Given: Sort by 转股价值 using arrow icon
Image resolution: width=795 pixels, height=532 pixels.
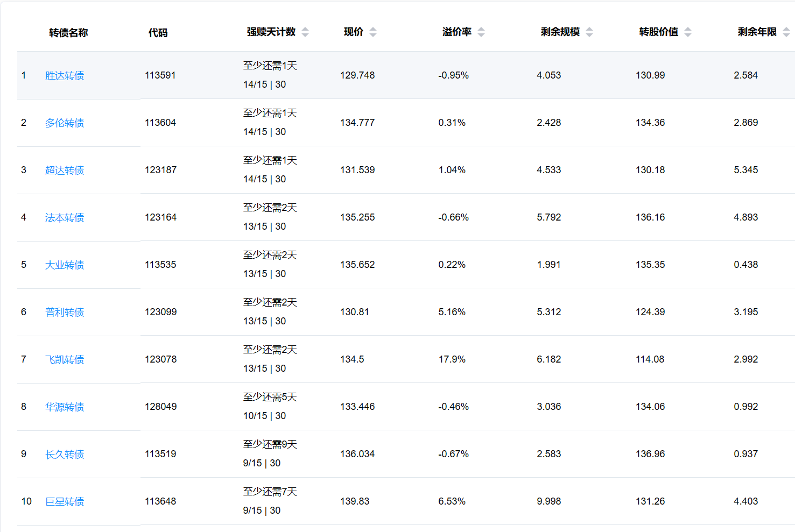Looking at the screenshot, I should 688,32.
